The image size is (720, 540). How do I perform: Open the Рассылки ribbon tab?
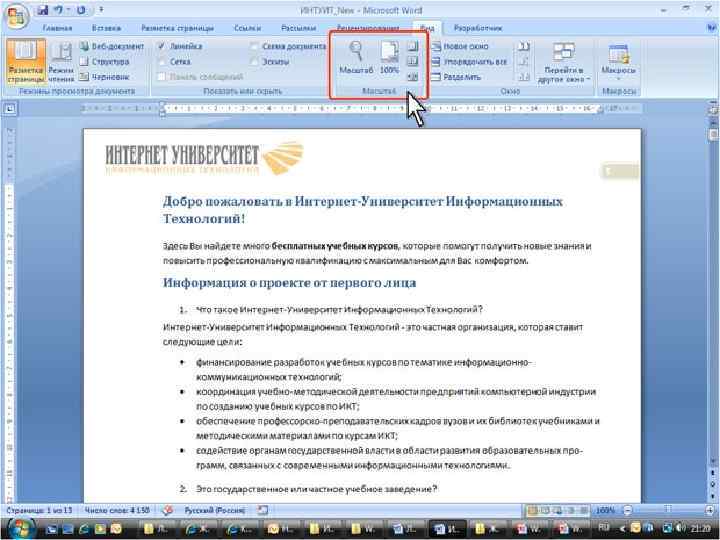[x=298, y=28]
